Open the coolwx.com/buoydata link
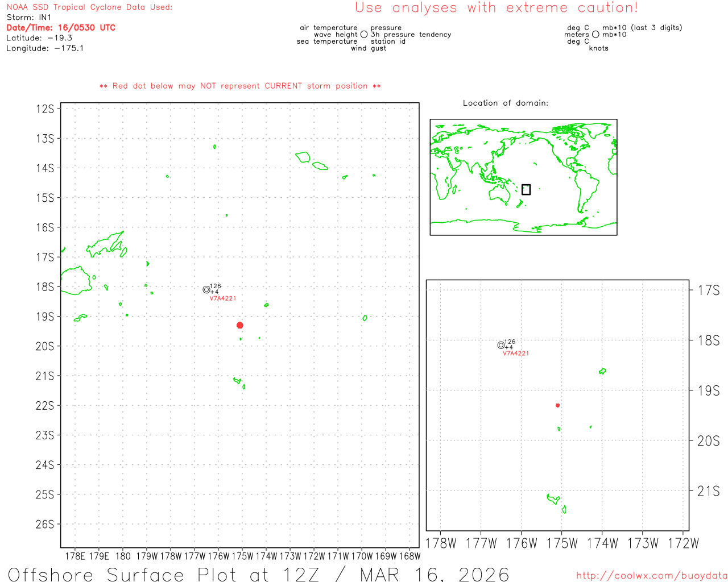Image resolution: width=728 pixels, height=582 pixels. 652,576
